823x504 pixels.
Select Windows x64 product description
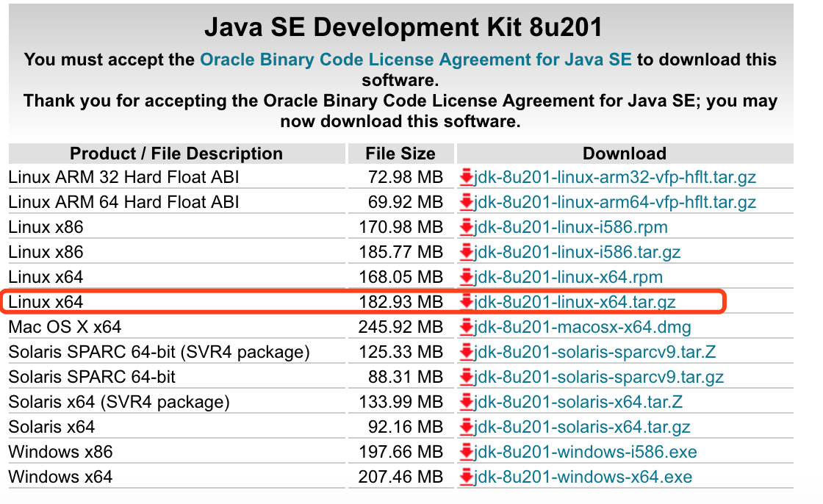tap(60, 477)
